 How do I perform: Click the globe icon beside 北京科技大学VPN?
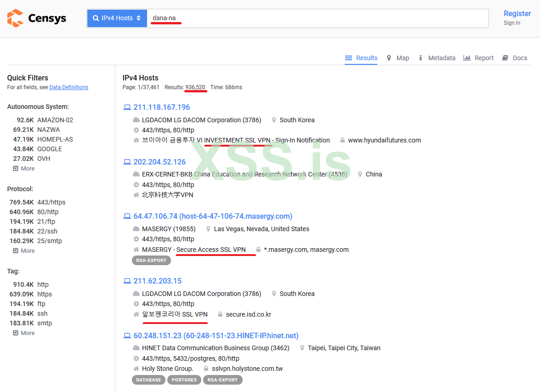(136, 195)
